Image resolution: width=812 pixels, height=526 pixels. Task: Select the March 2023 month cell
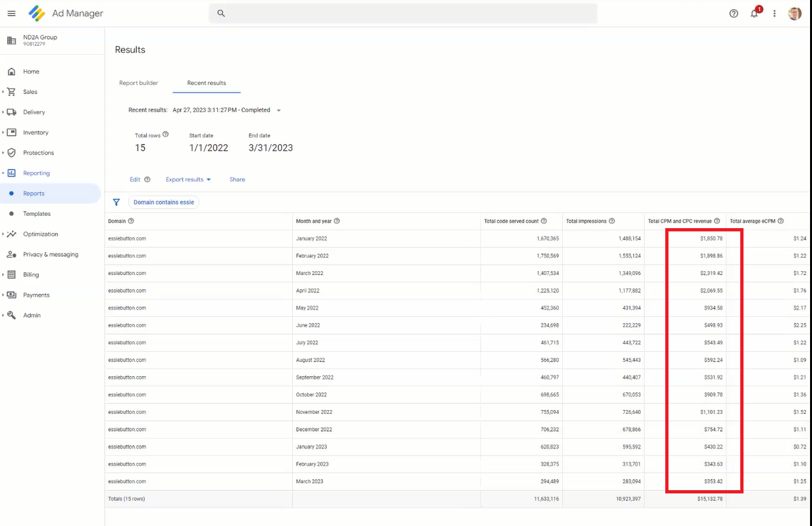pyautogui.click(x=386, y=482)
